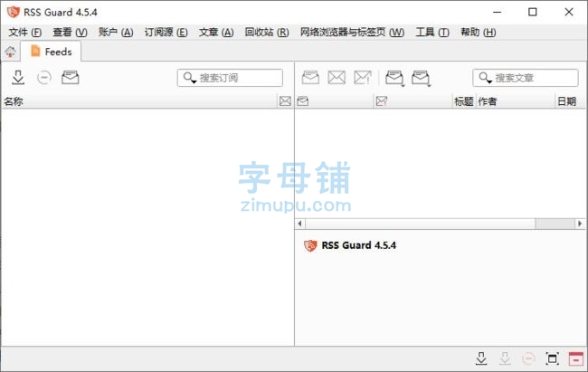Screen dimensions: 588x372
Task: Sort articles by the 日期 column header
Action: [x=570, y=101]
